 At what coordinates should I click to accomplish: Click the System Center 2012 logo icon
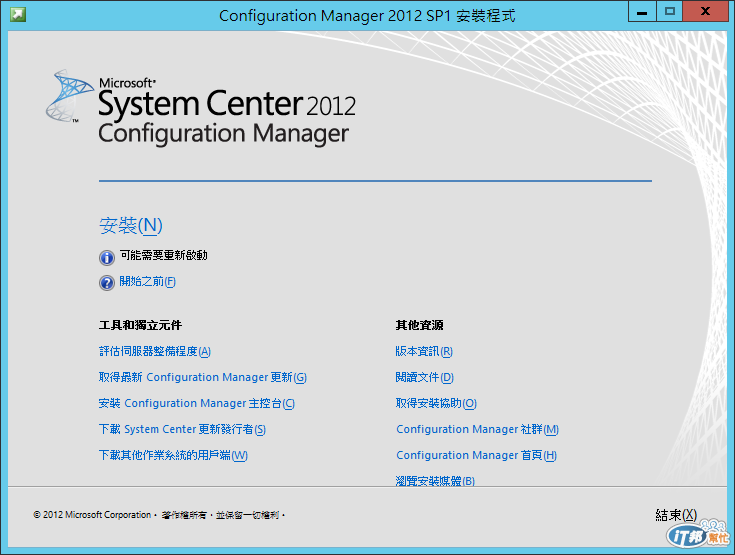[x=68, y=96]
